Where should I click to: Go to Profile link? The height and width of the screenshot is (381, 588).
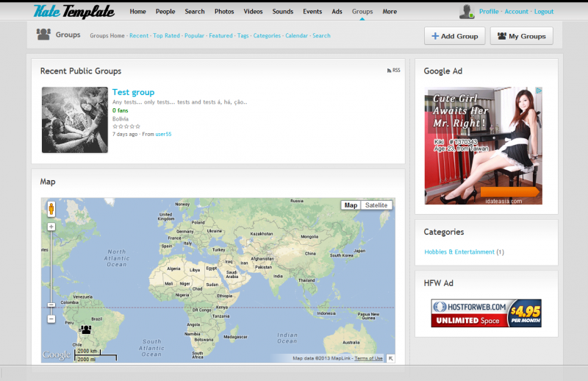(x=489, y=12)
